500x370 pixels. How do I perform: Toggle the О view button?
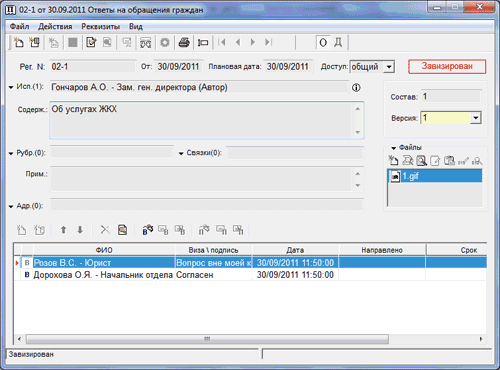click(323, 43)
